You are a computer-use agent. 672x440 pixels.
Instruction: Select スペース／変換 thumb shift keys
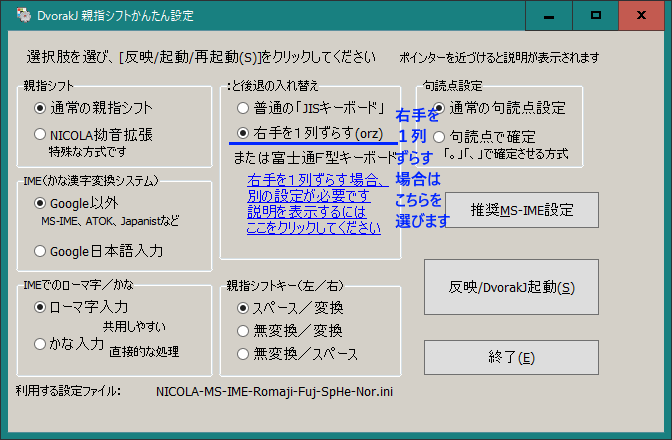point(241,307)
